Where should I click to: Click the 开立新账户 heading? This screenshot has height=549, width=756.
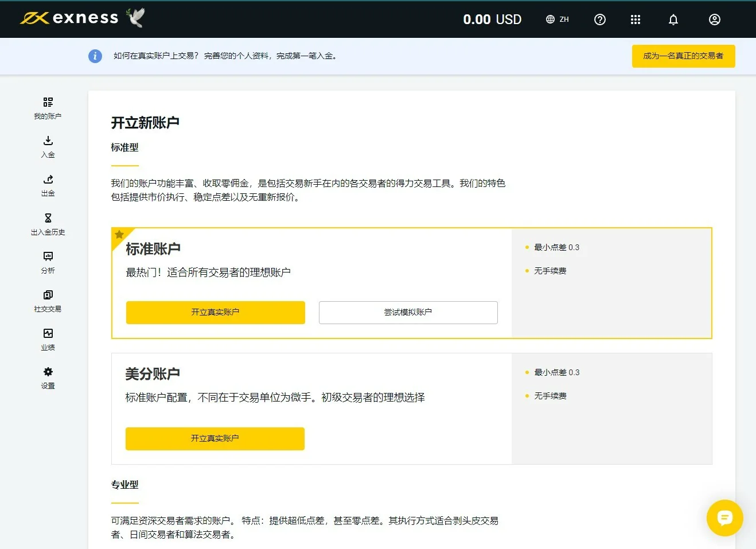pos(145,123)
